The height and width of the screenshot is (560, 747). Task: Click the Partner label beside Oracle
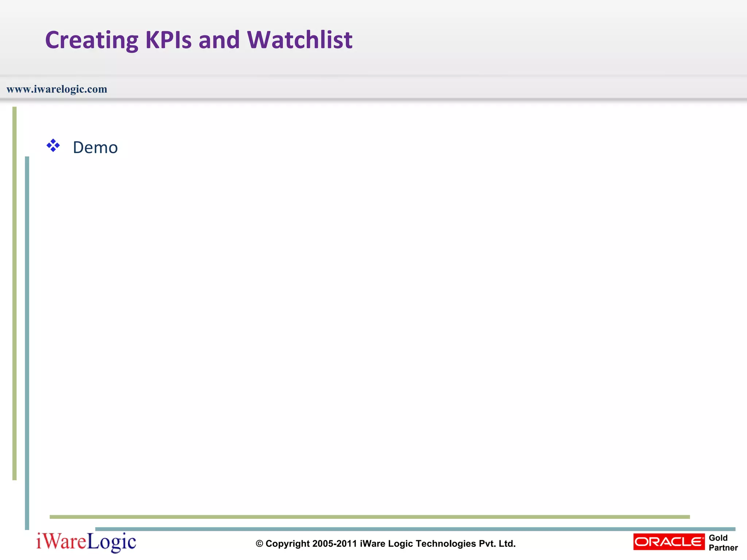click(723, 548)
